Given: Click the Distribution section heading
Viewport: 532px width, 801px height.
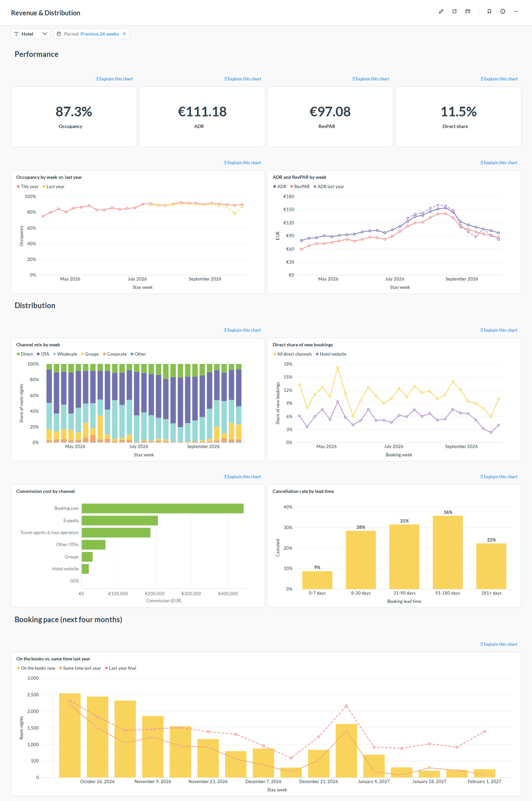Looking at the screenshot, I should 35,305.
